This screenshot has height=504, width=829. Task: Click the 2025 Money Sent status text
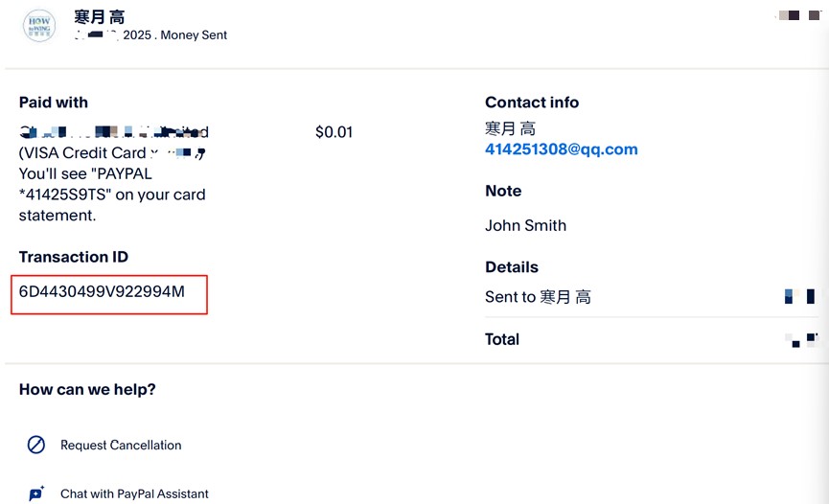(x=175, y=35)
